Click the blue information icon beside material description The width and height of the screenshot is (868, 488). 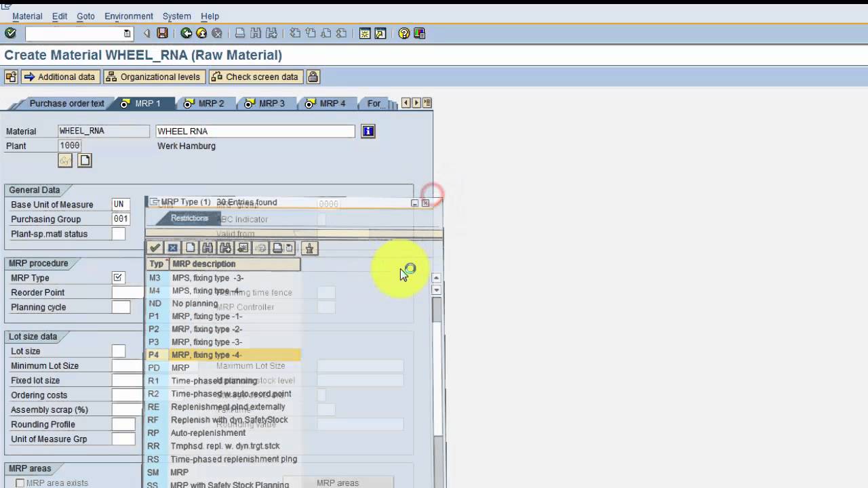tap(368, 131)
